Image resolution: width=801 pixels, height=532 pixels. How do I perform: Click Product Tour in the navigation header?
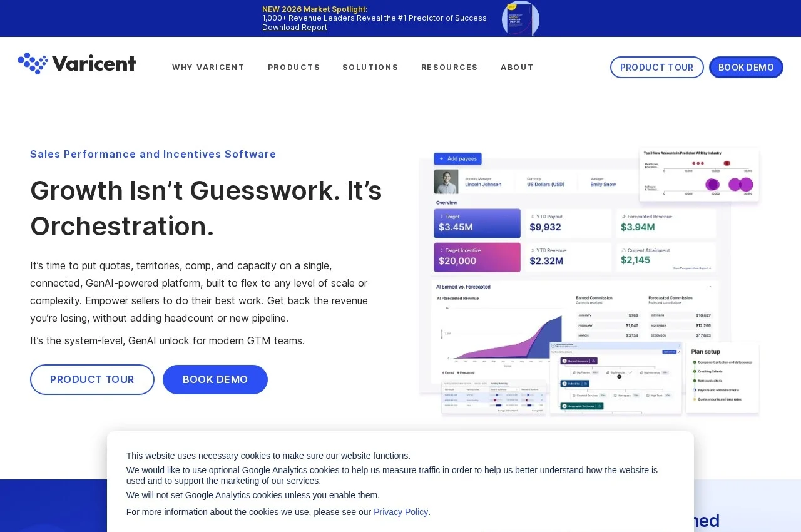click(x=657, y=68)
